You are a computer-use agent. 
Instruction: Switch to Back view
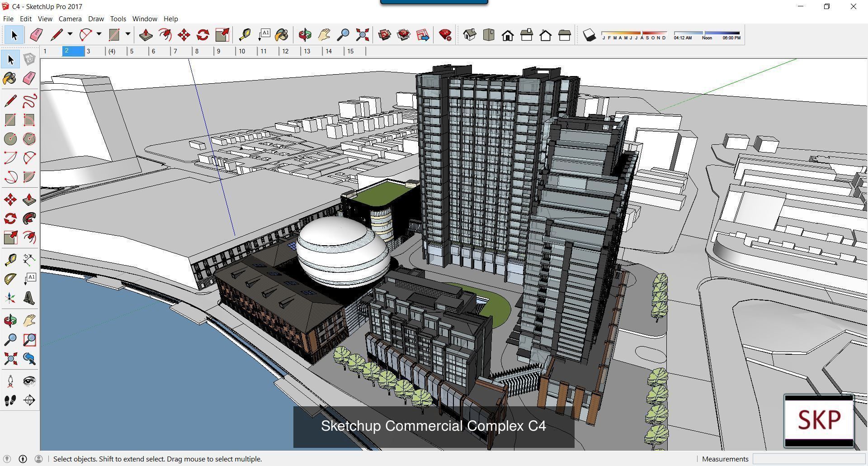pos(546,35)
